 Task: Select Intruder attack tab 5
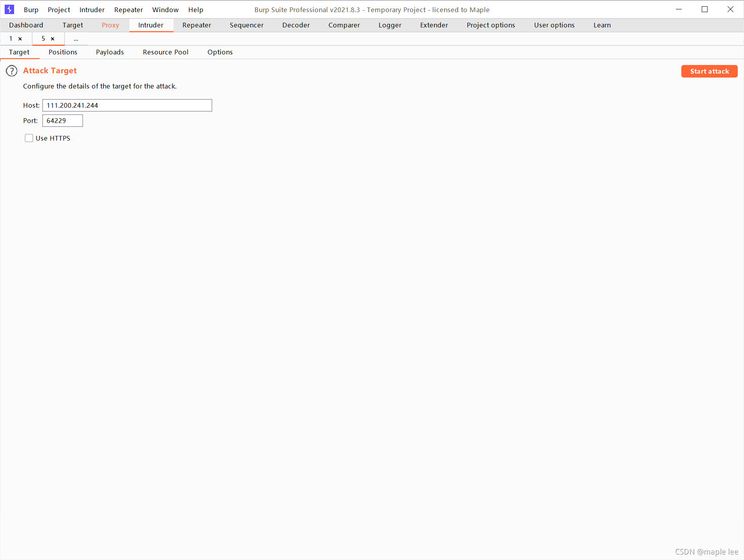43,39
